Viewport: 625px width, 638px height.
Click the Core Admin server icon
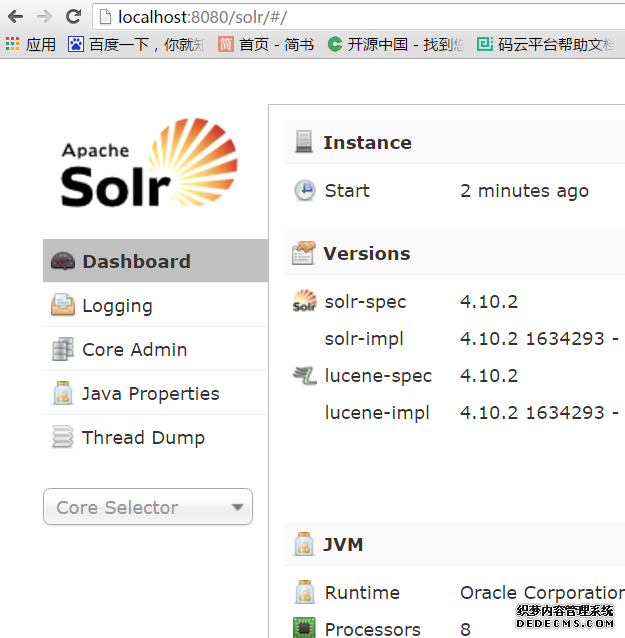tap(63, 350)
